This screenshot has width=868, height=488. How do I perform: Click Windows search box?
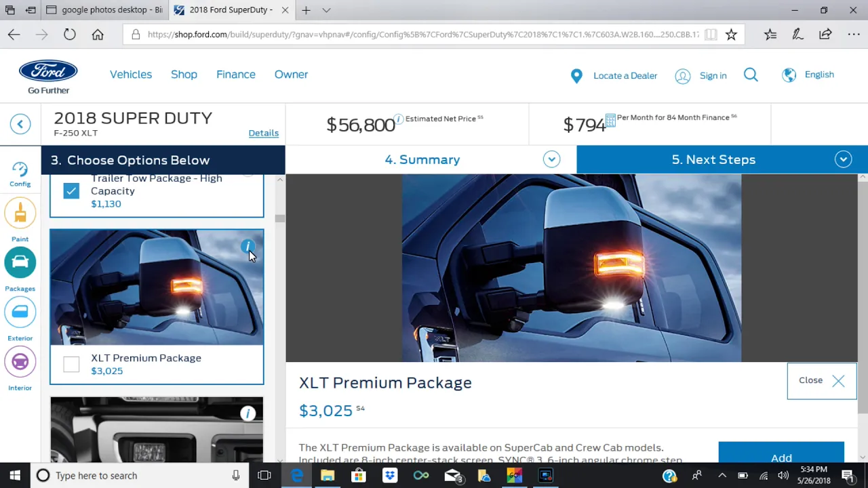[139, 476]
